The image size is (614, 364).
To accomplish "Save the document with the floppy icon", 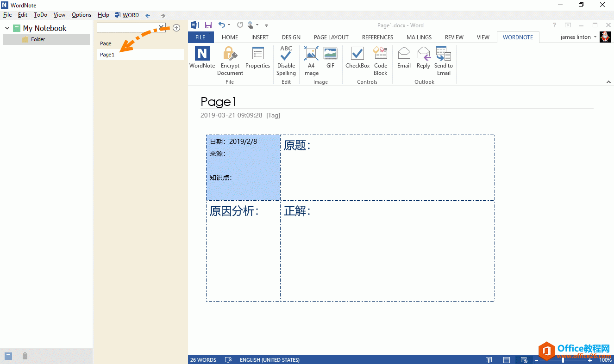I will pos(208,25).
